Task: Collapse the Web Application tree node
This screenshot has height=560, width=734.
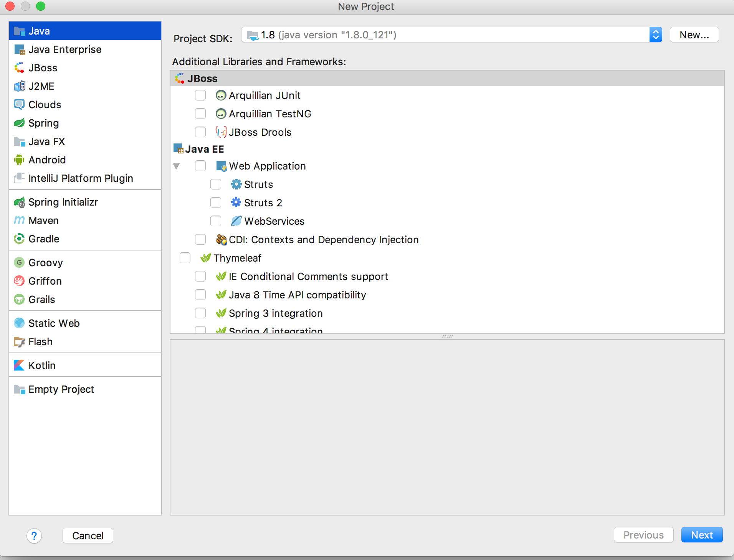Action: pyautogui.click(x=176, y=166)
